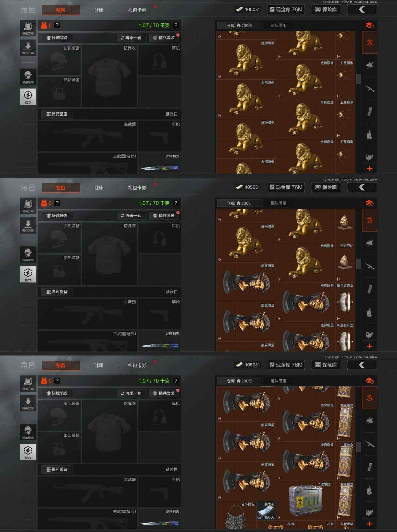397x532 pixels.
Task: Open the 装备方案 loadout icon in top panel
Action: [x=28, y=28]
